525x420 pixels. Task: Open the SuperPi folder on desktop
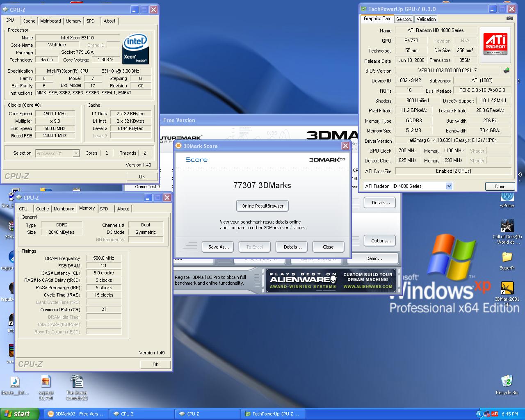(x=507, y=260)
